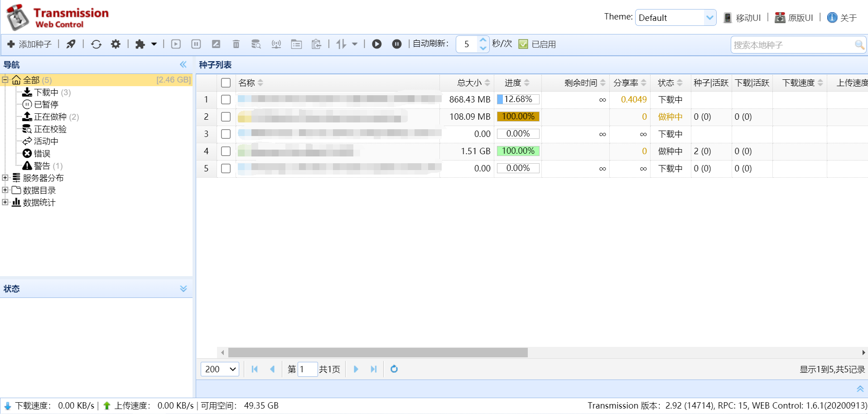
Task: Check the select-all checkbox in header
Action: 226,83
